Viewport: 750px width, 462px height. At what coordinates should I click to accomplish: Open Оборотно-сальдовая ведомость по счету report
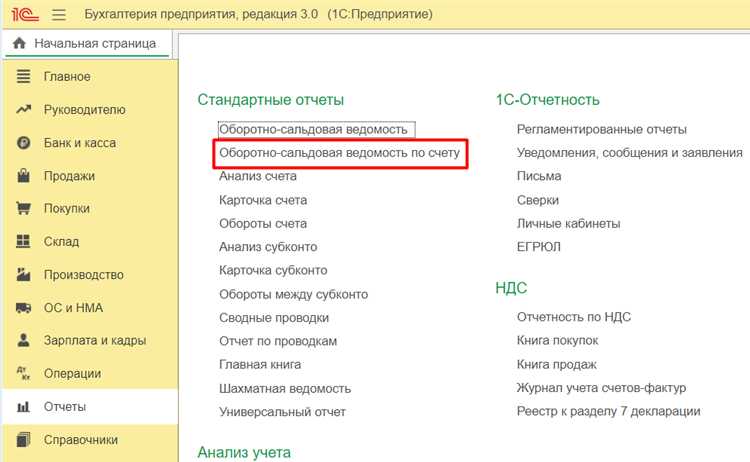[x=339, y=153]
